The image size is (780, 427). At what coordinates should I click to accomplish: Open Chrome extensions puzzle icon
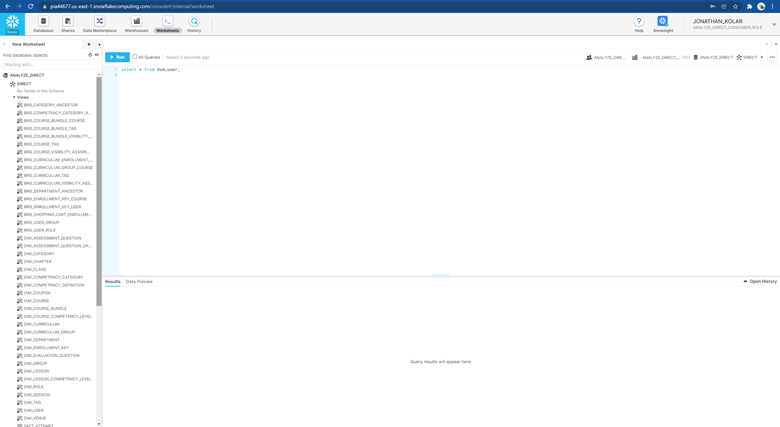click(x=749, y=6)
